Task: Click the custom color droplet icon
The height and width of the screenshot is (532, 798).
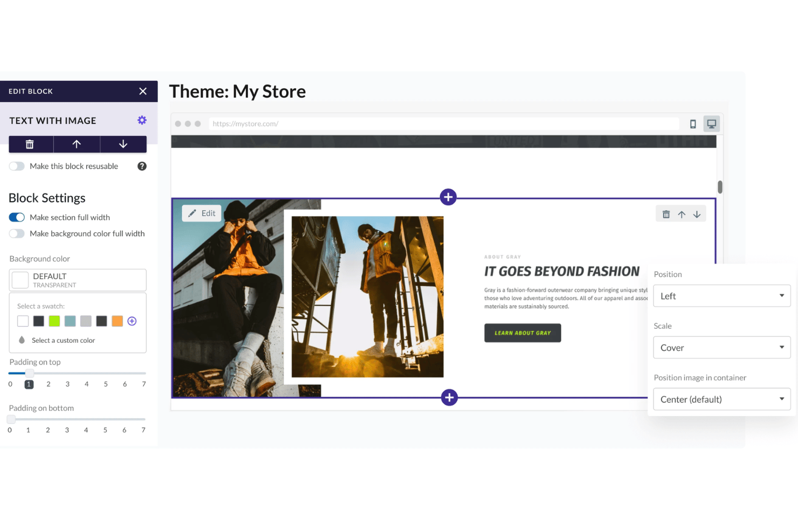Action: pyautogui.click(x=22, y=340)
